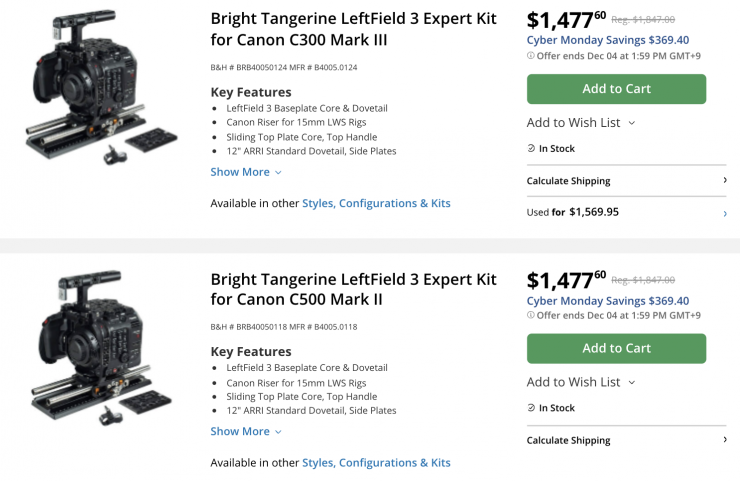
Task: Click Cyber Monday Savings $369.40 on first product
Action: [607, 41]
